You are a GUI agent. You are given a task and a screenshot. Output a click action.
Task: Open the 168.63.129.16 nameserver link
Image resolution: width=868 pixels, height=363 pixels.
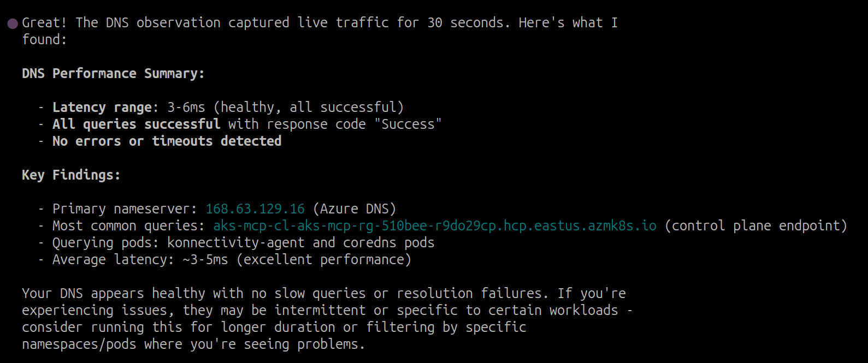click(x=255, y=209)
